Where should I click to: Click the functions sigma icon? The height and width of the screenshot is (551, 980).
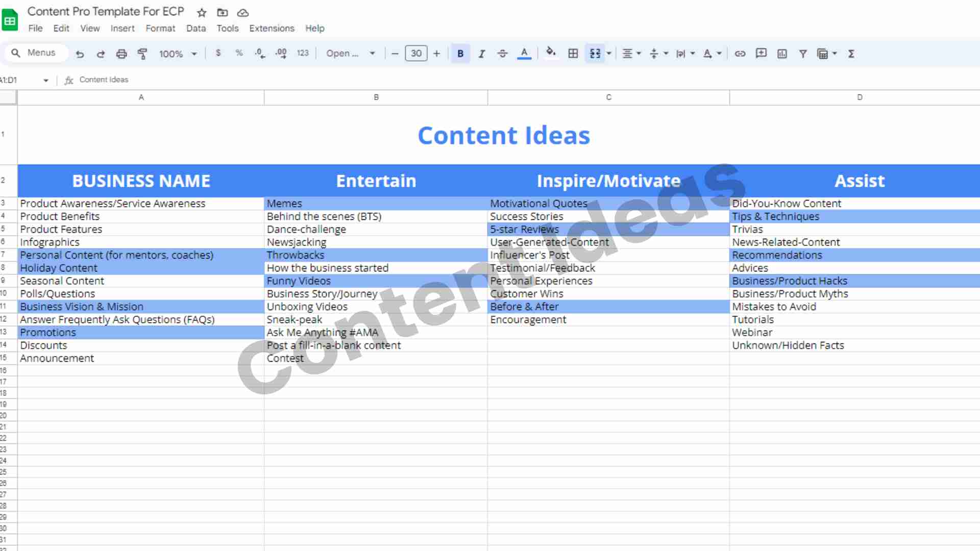click(851, 54)
